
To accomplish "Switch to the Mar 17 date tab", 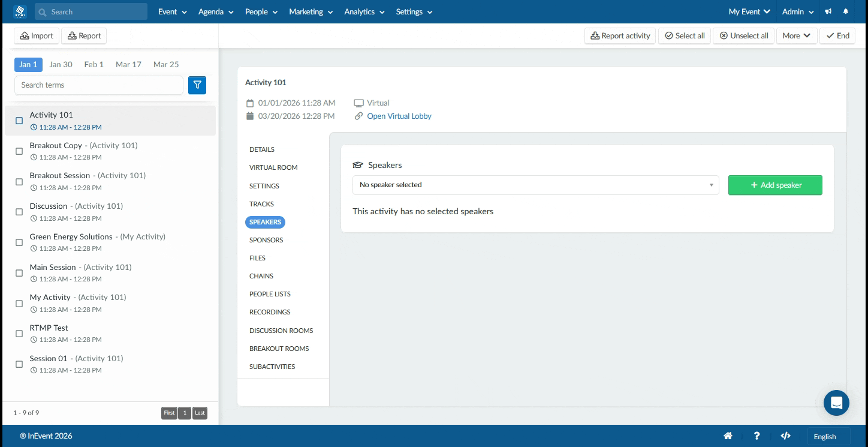I will pos(128,64).
